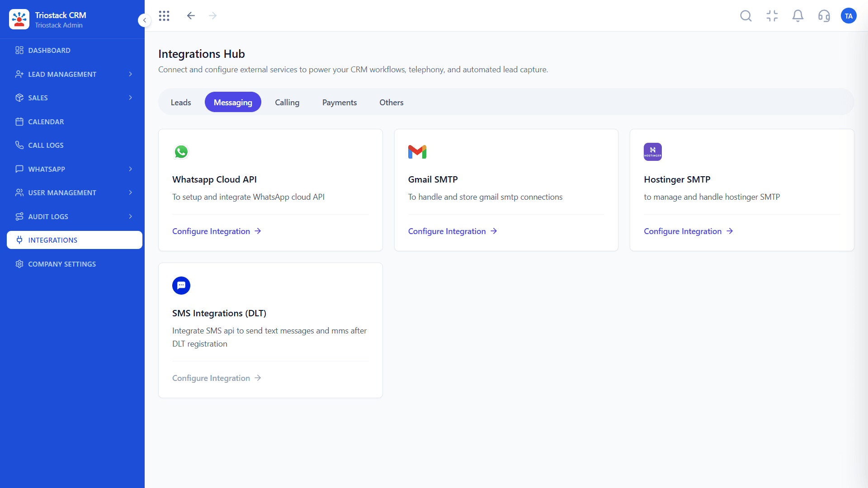Go back with the left arrow
The width and height of the screenshot is (868, 488).
tap(191, 16)
